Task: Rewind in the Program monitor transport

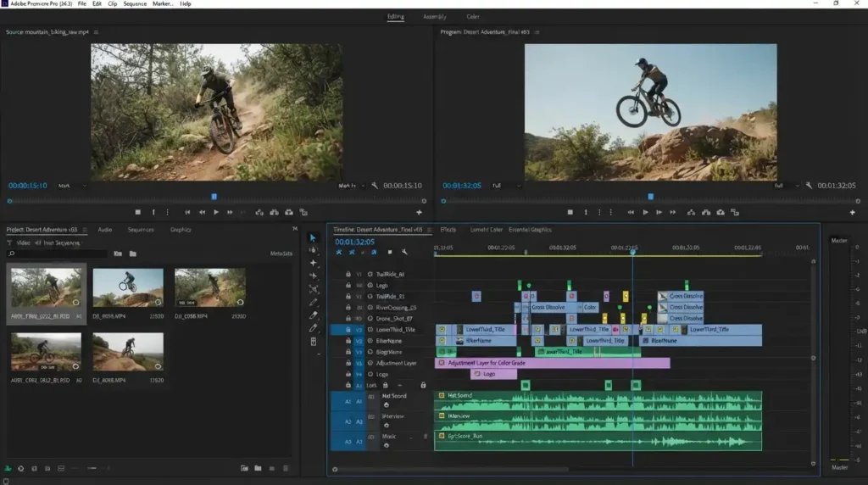Action: point(631,212)
